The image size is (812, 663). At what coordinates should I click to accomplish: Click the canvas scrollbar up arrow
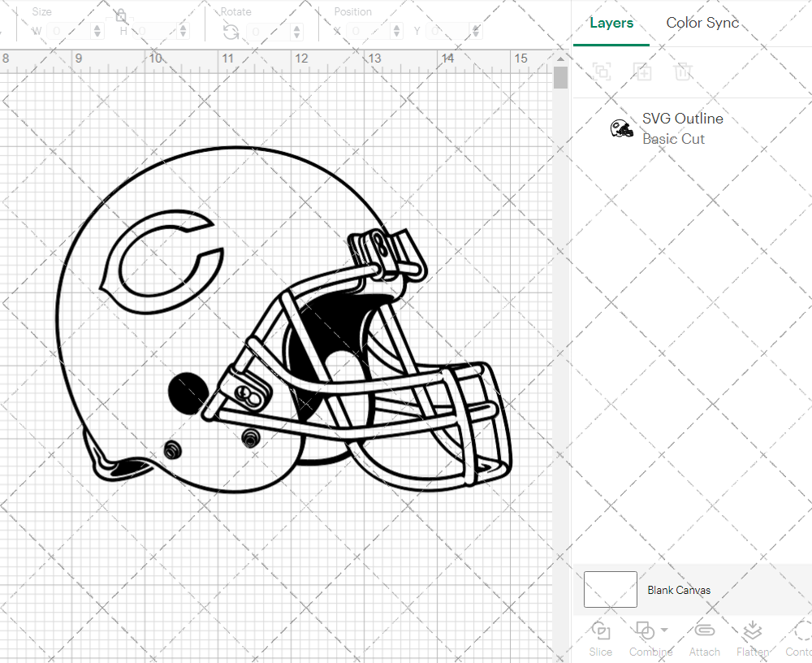click(560, 58)
